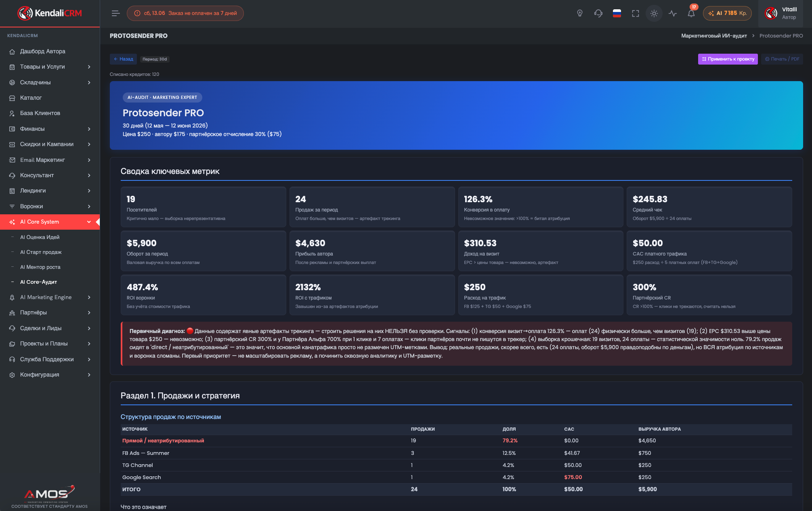
Task: Open notifications bell with 17 badge
Action: [691, 13]
